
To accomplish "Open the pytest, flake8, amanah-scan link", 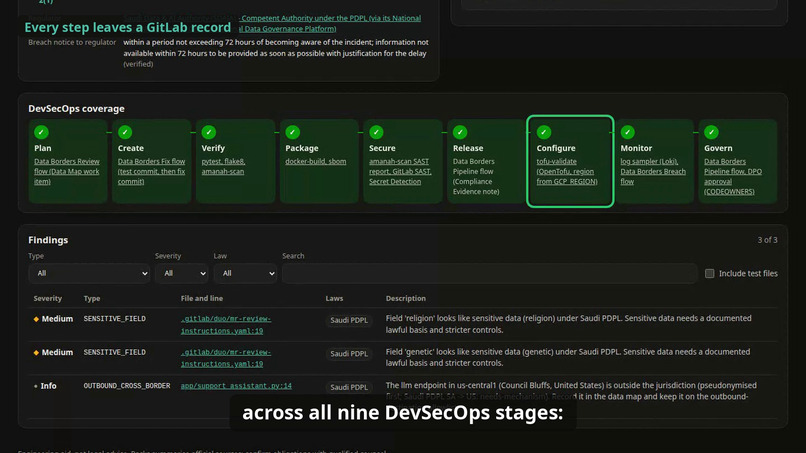I will point(223,166).
